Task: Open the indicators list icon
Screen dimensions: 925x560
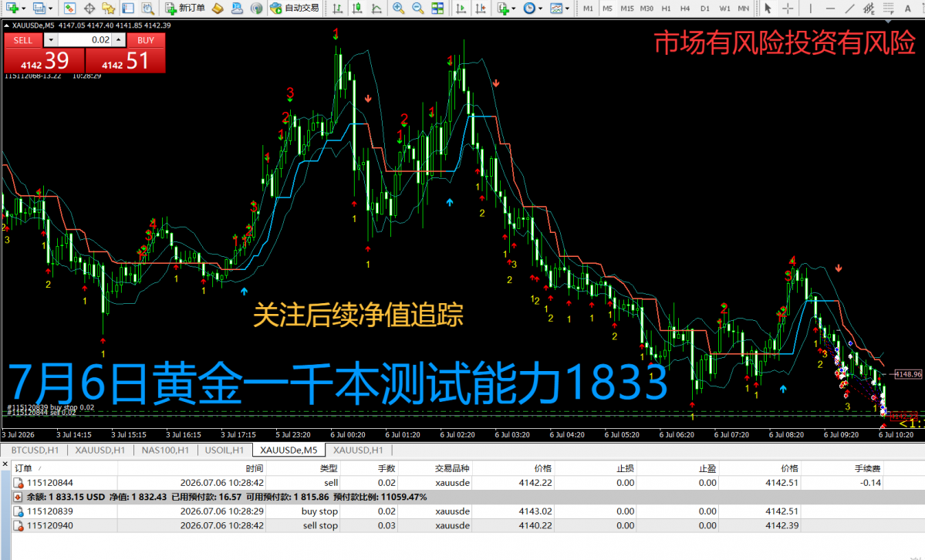Action: click(503, 8)
